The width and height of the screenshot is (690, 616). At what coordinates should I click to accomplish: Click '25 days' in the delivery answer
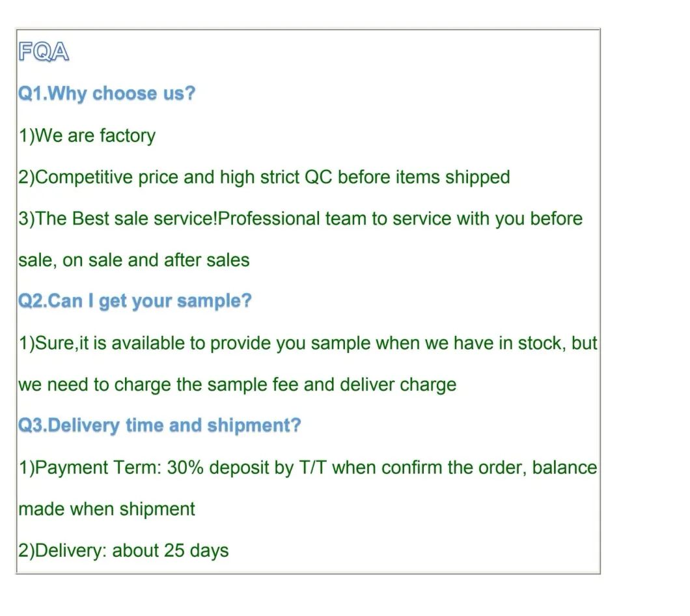click(x=197, y=551)
